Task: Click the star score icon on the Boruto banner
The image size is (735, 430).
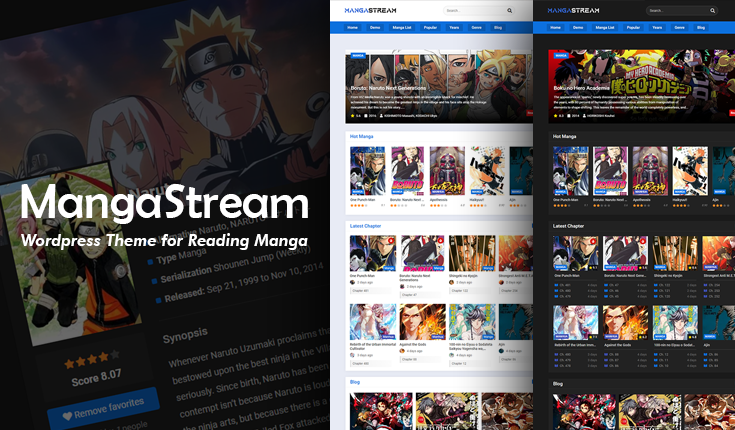Action: (x=352, y=115)
